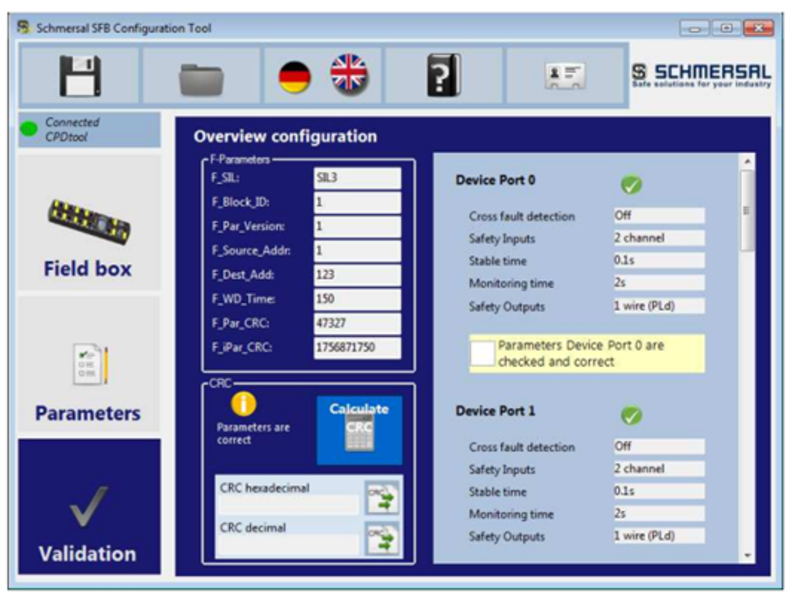The height and width of the screenshot is (600, 801).
Task: Click Device Port 1 Monitoring time value
Action: [x=659, y=514]
